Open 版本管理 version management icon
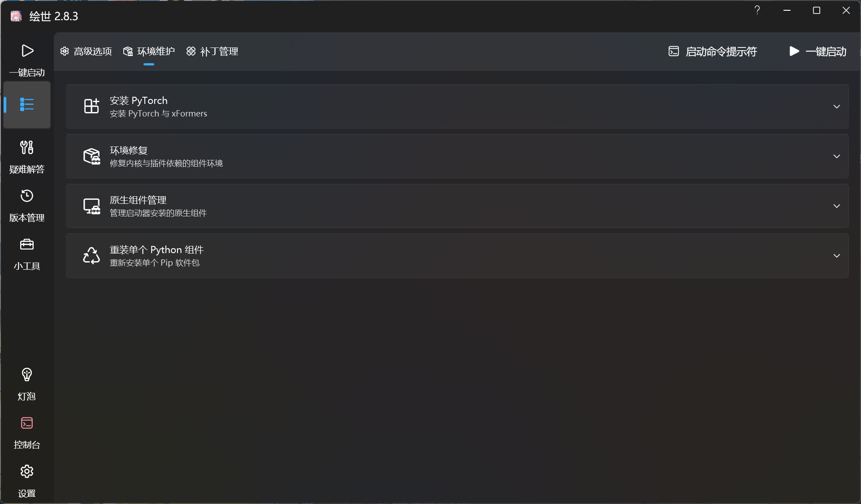 (27, 205)
